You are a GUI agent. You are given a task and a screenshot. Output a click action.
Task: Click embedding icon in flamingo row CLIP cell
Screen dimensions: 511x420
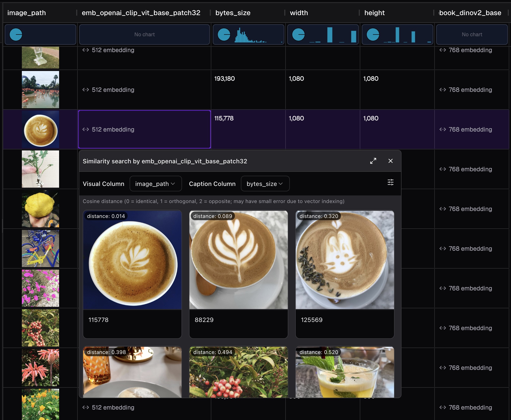[x=86, y=90]
